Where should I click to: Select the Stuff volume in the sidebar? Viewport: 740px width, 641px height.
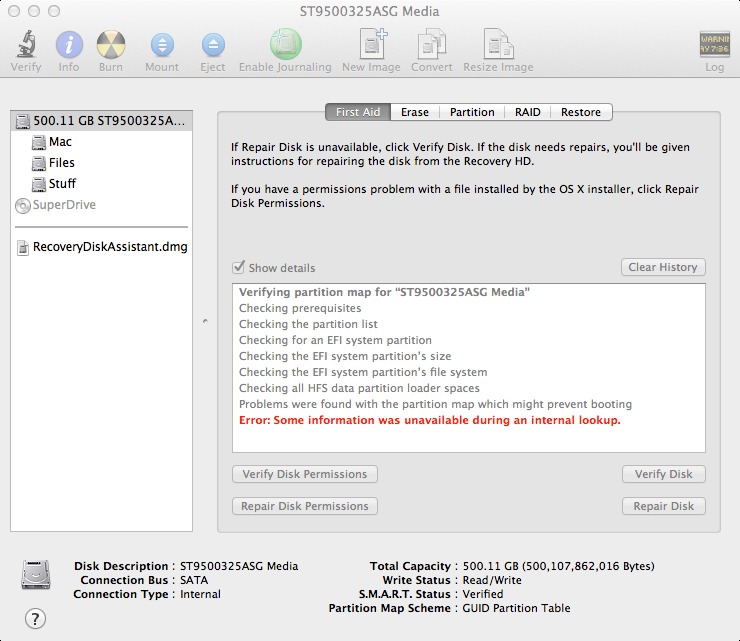tap(101, 184)
